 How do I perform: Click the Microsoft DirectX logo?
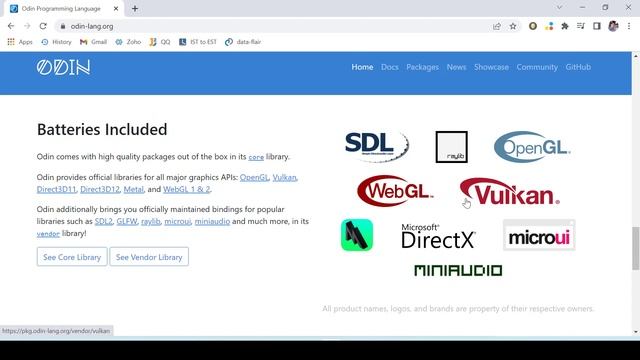point(438,236)
